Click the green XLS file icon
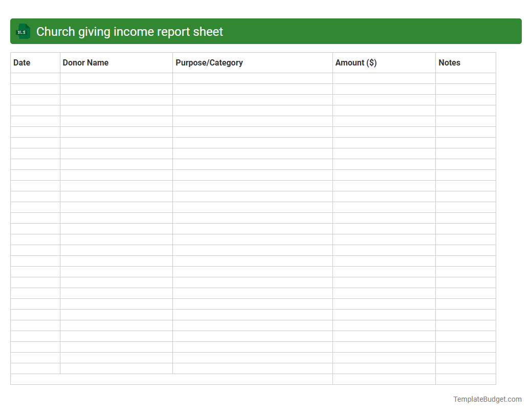Image resolution: width=532 pixels, height=414 pixels. coord(23,31)
